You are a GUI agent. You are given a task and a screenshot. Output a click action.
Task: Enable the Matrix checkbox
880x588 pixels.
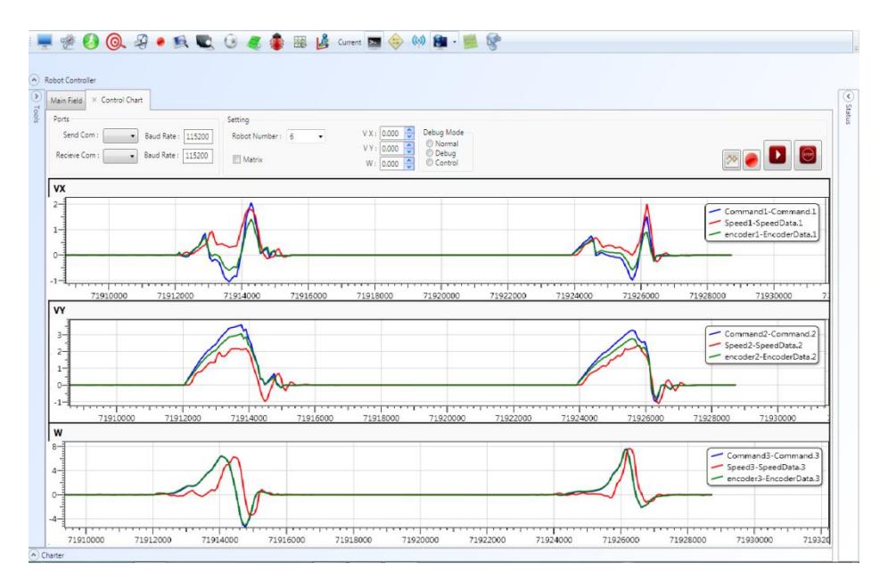237,159
